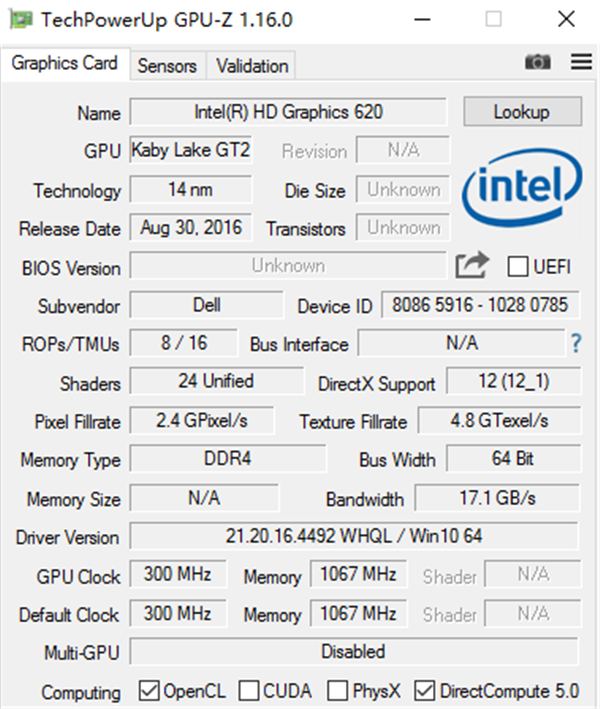This screenshot has width=600, height=709.
Task: Click the Bus Interface question mark
Action: 576,344
